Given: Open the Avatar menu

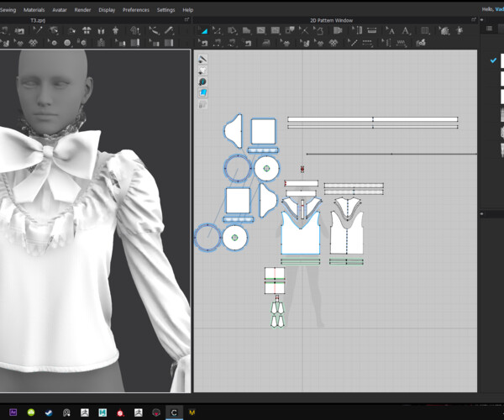Looking at the screenshot, I should tap(60, 9).
